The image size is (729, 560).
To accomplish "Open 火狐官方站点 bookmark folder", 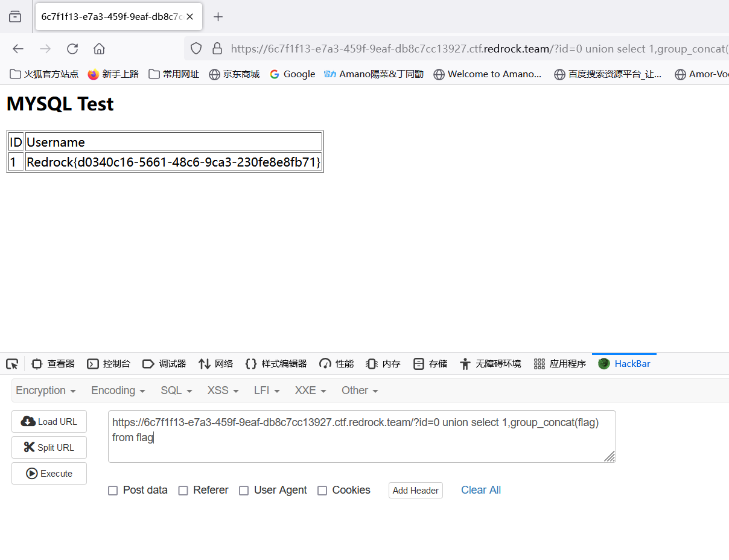I will pos(44,74).
